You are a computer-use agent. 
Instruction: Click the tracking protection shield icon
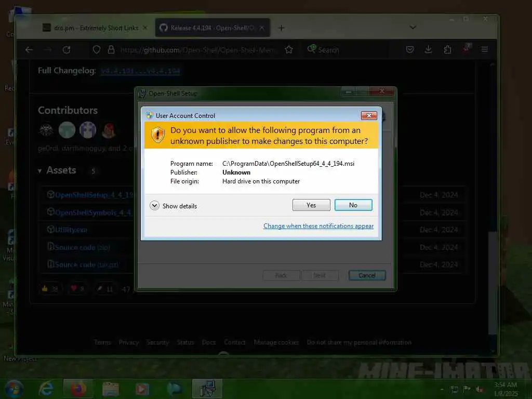(x=97, y=50)
